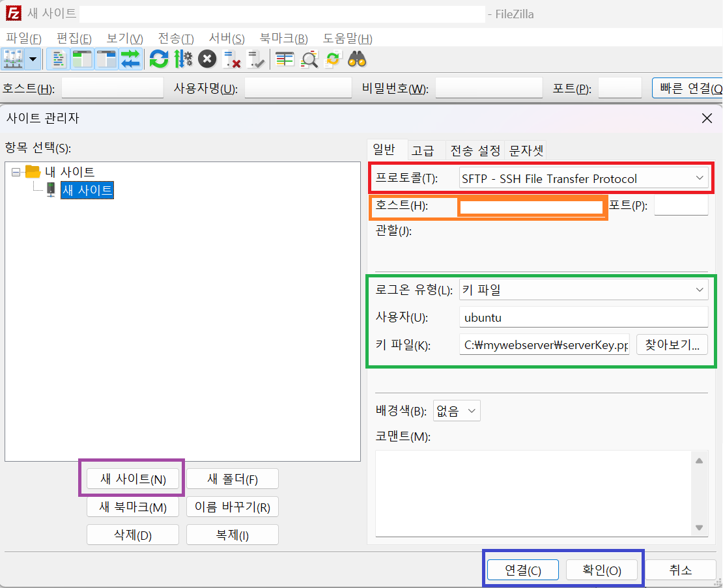This screenshot has height=588, width=723.
Task: Click the 복제(I) button
Action: tap(233, 535)
